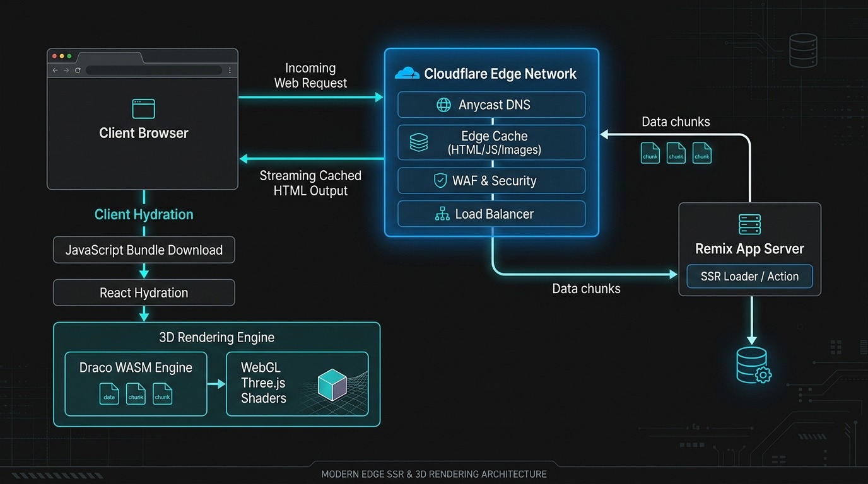Open the three-dot menu in the browser mockup
This screenshot has width=868, height=484.
[230, 71]
